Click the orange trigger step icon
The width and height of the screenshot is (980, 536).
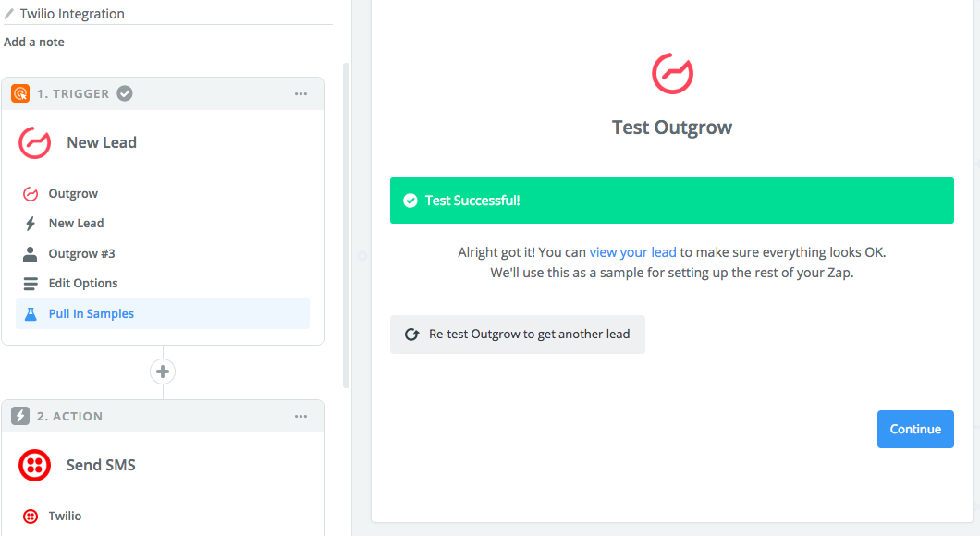tap(20, 93)
